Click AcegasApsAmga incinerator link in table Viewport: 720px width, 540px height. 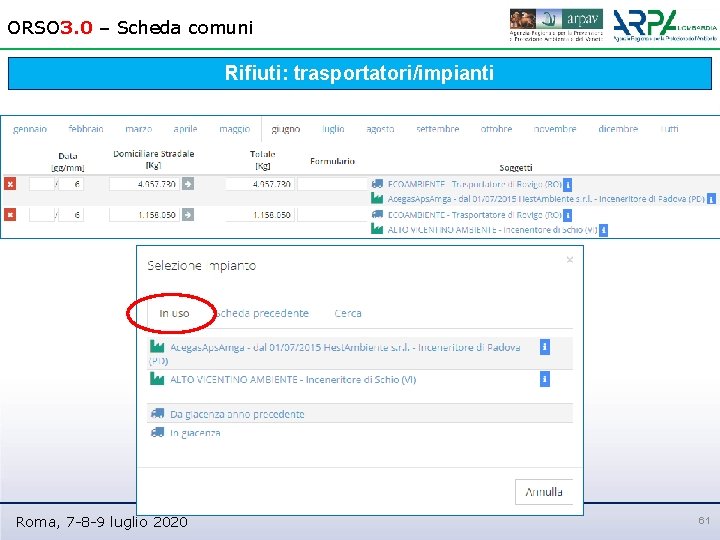[546, 199]
